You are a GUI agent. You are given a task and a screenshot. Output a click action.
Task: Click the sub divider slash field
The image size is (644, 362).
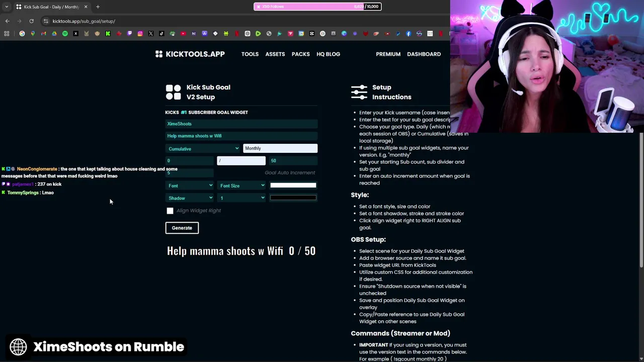241,160
